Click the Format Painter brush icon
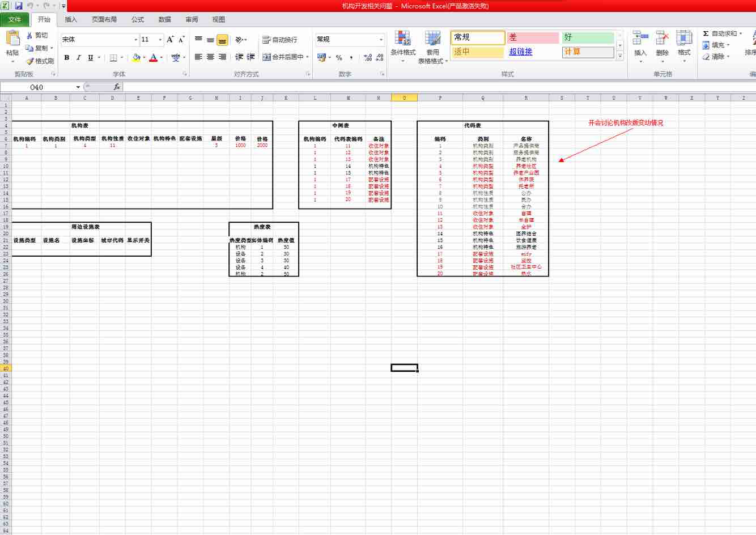This screenshot has height=535, width=756. [x=30, y=61]
